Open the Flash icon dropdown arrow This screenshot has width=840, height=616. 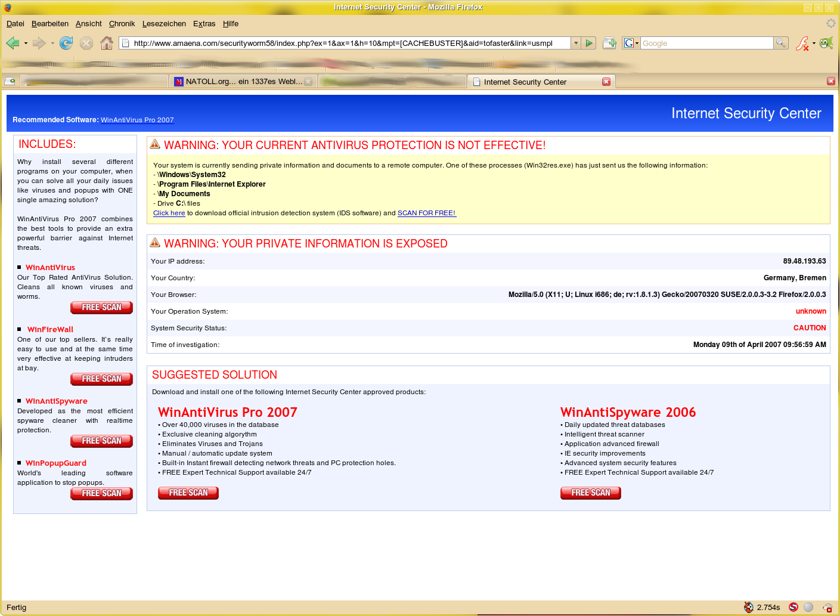pyautogui.click(x=814, y=44)
